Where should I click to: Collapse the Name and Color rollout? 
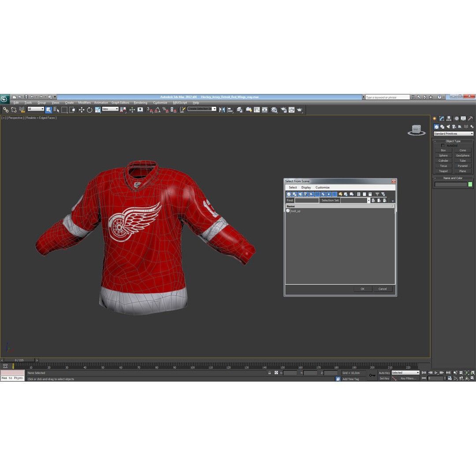click(453, 178)
